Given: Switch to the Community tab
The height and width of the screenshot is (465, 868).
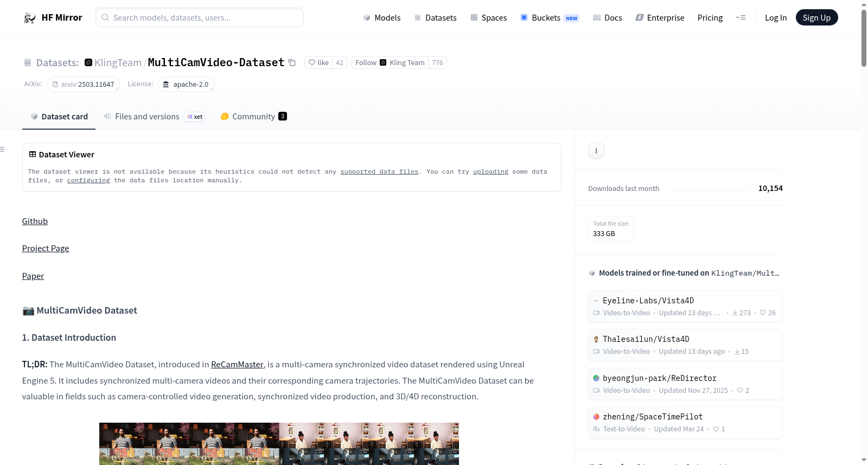Looking at the screenshot, I should pyautogui.click(x=253, y=117).
